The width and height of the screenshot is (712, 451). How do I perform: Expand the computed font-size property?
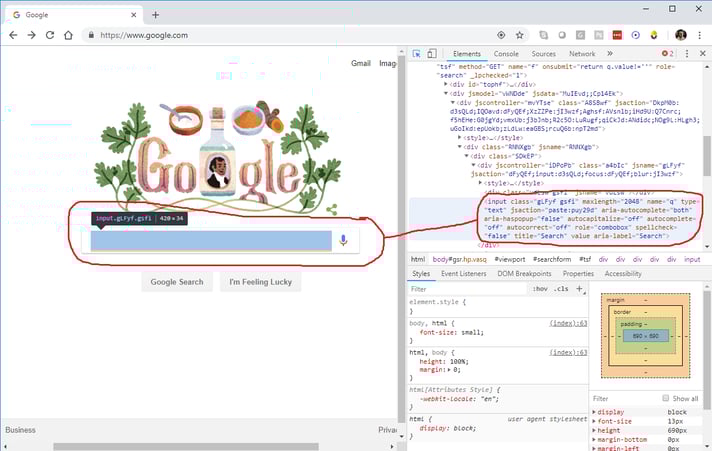594,421
